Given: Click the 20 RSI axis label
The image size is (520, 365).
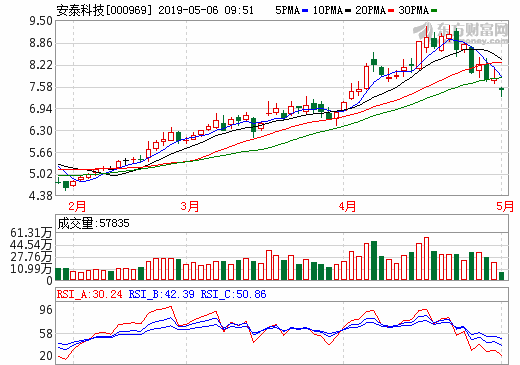Looking at the screenshot, I should [46, 356].
